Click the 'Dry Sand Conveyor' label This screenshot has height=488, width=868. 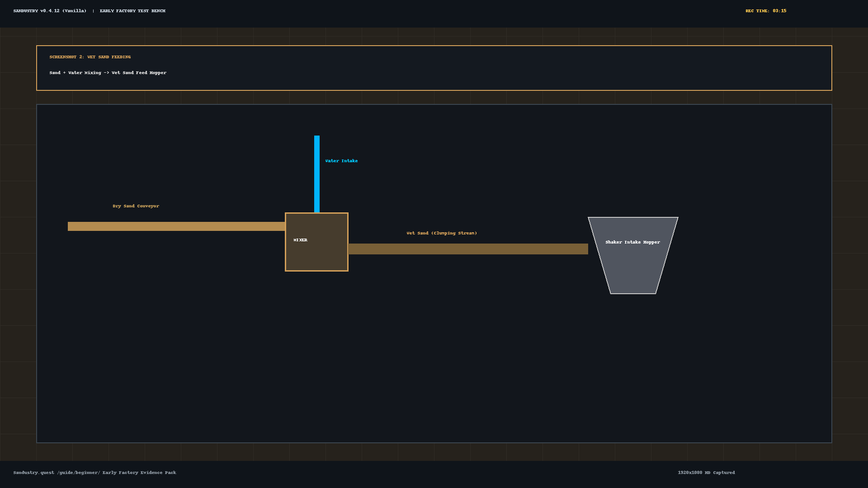(x=136, y=206)
